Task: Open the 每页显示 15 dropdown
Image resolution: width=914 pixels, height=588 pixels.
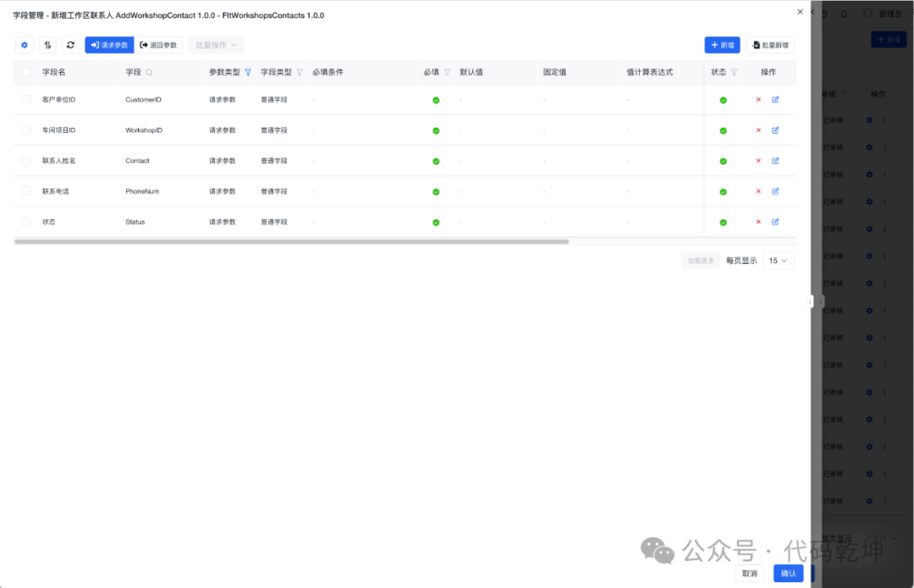Action: coord(778,261)
